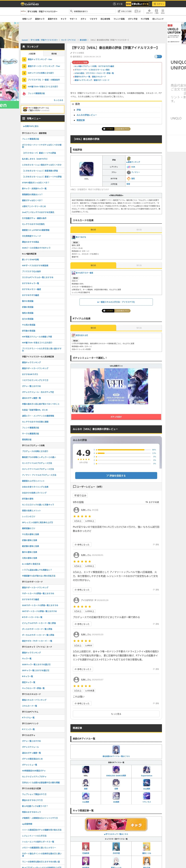Open 秦谷美鈴のPアイドル一覧はこちら link
Viewport: 186px width, 868px height.
tap(116, 756)
